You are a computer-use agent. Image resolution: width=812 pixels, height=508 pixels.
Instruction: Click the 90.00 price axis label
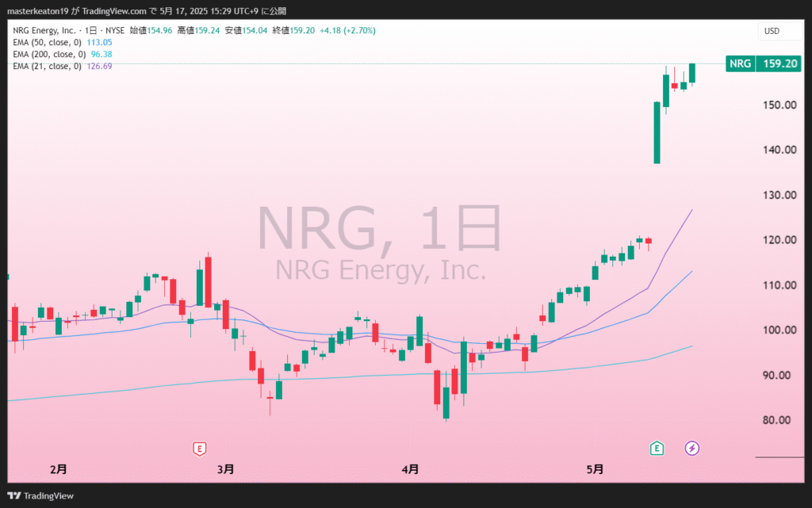pos(777,375)
